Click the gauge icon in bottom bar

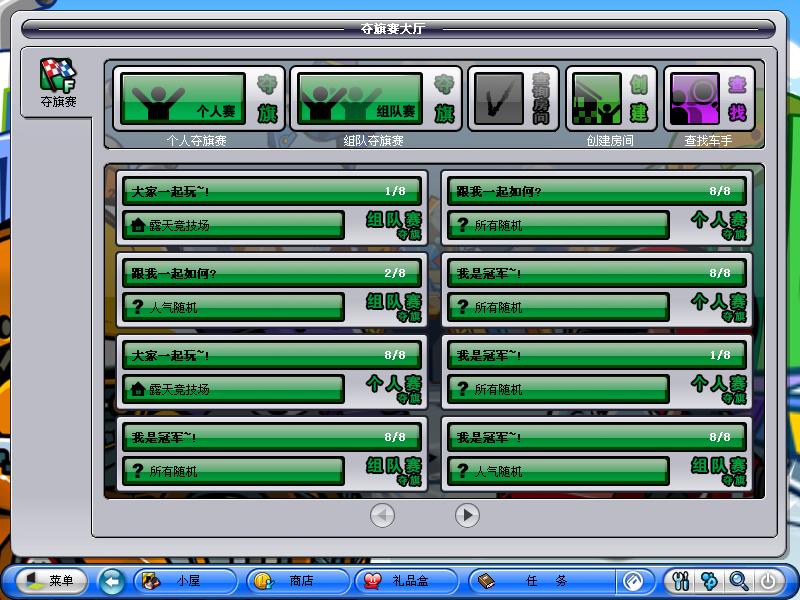point(633,580)
